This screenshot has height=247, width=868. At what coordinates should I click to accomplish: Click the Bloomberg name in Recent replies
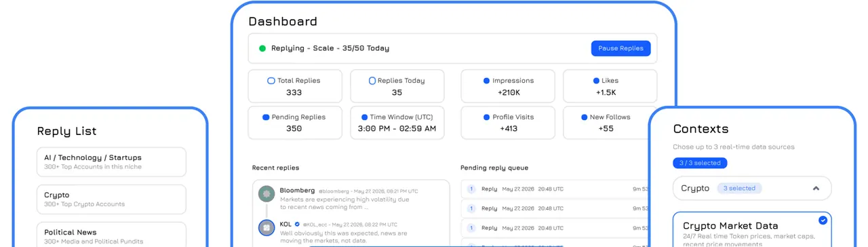[x=297, y=191]
